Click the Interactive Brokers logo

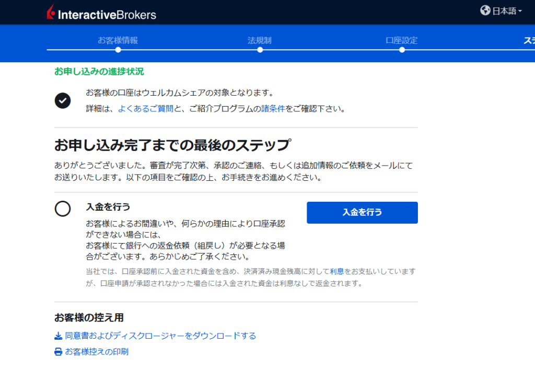(x=101, y=13)
